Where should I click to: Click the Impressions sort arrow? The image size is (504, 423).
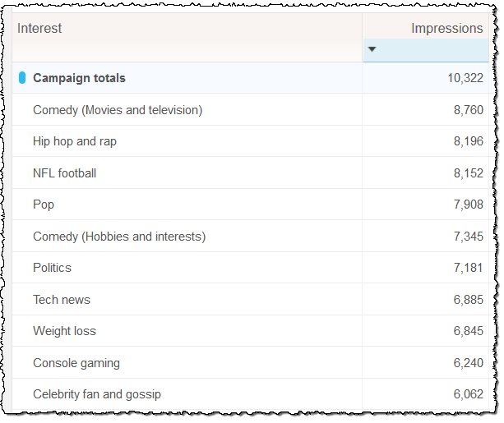click(x=372, y=49)
